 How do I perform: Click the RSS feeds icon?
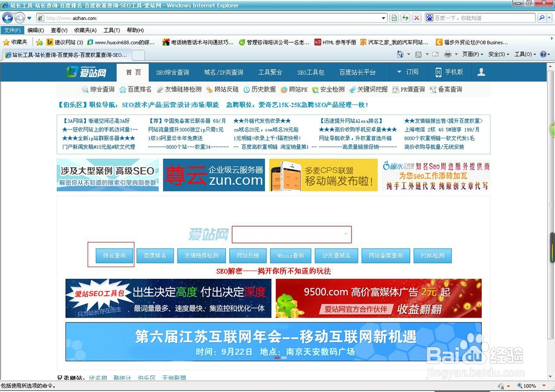[418, 54]
